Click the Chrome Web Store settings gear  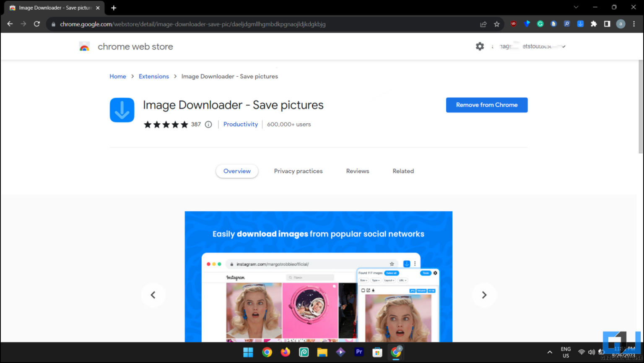pyautogui.click(x=480, y=46)
